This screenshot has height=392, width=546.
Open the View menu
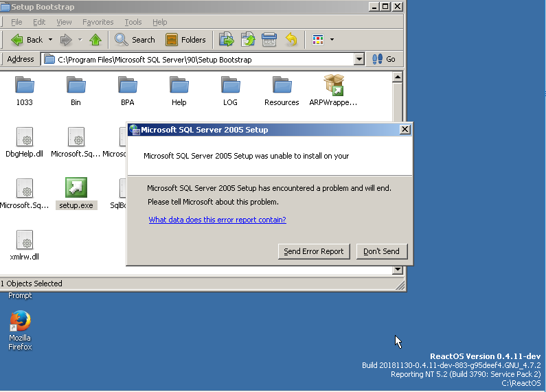click(x=64, y=22)
